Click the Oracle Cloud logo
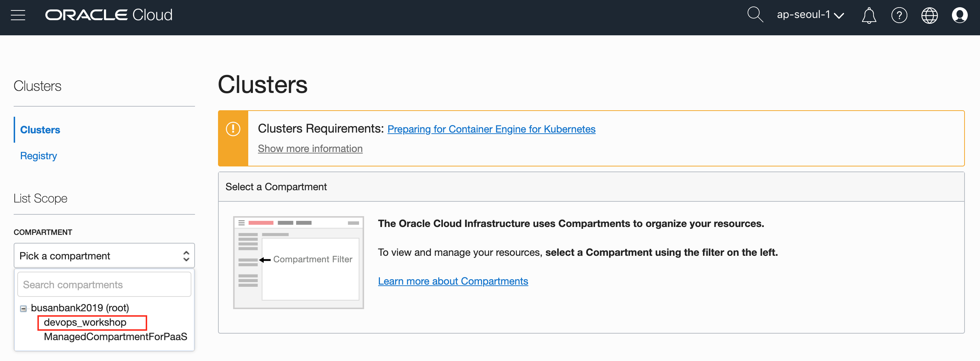980x361 pixels. (109, 15)
